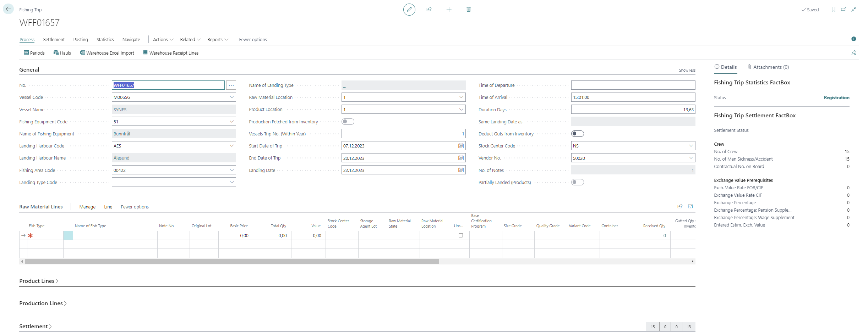The image size is (868, 335).
Task: Enable Production Fetched from Inventory toggle
Action: coord(348,122)
